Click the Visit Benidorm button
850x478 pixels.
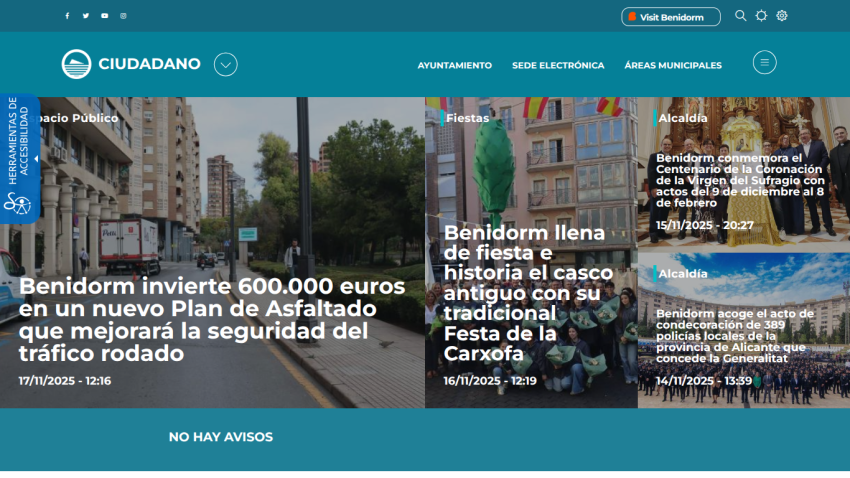[x=671, y=17]
